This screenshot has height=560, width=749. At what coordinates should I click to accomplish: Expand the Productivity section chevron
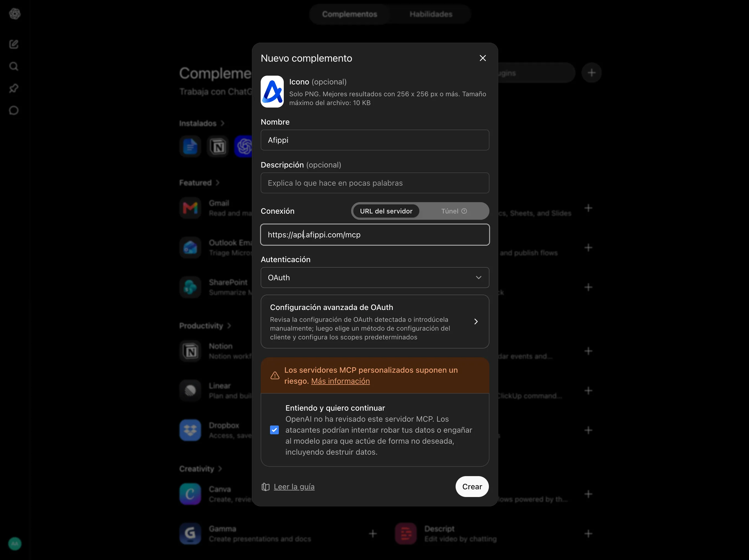pyautogui.click(x=229, y=326)
